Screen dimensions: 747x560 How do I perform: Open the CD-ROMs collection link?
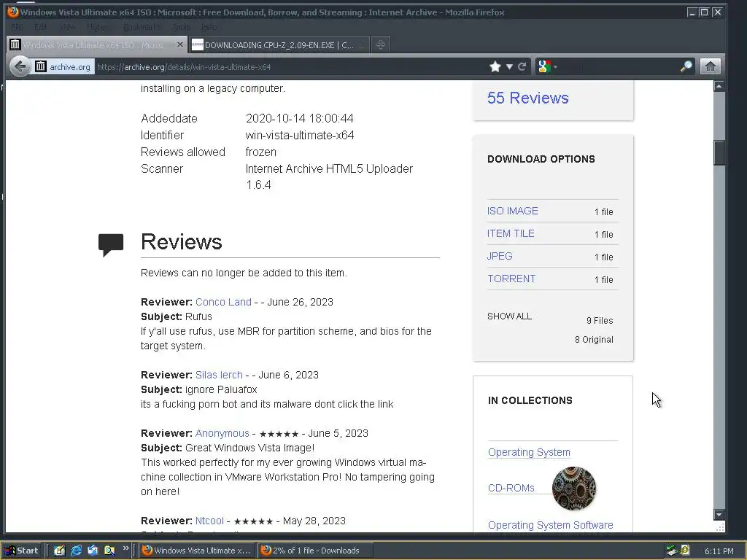click(511, 488)
